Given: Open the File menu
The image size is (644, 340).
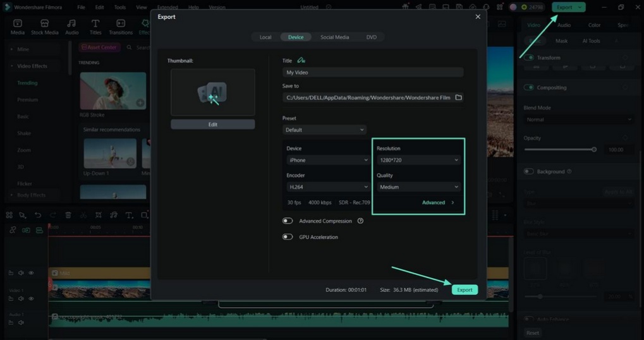Looking at the screenshot, I should pos(82,8).
